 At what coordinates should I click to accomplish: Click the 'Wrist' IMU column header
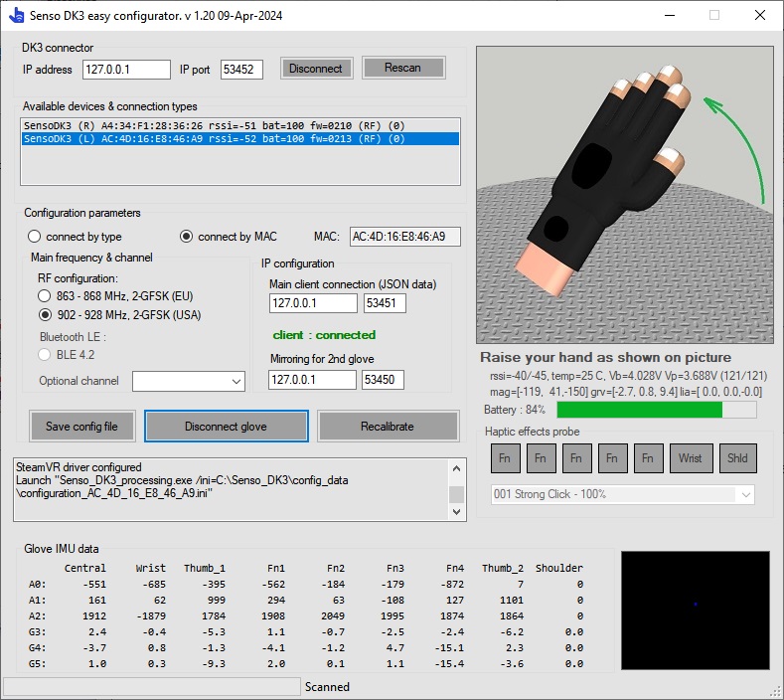[150, 568]
